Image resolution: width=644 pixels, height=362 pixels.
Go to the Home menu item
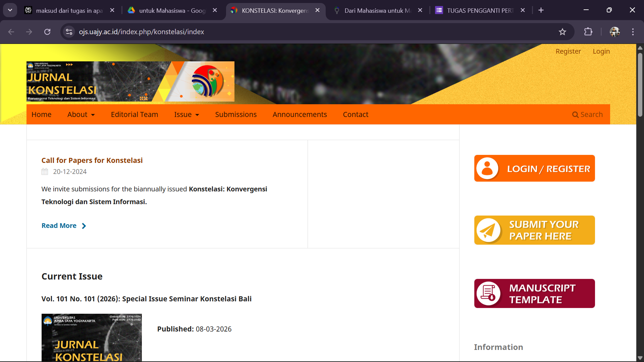tap(42, 115)
